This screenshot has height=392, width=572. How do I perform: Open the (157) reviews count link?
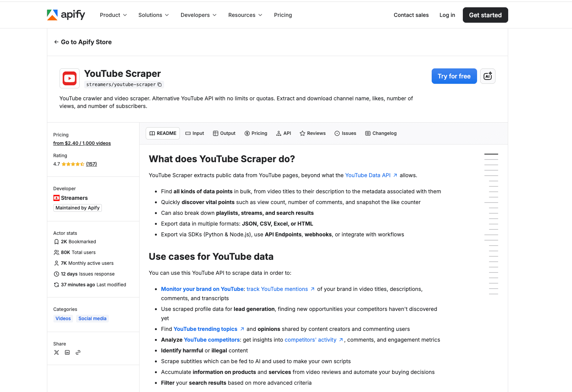click(91, 164)
